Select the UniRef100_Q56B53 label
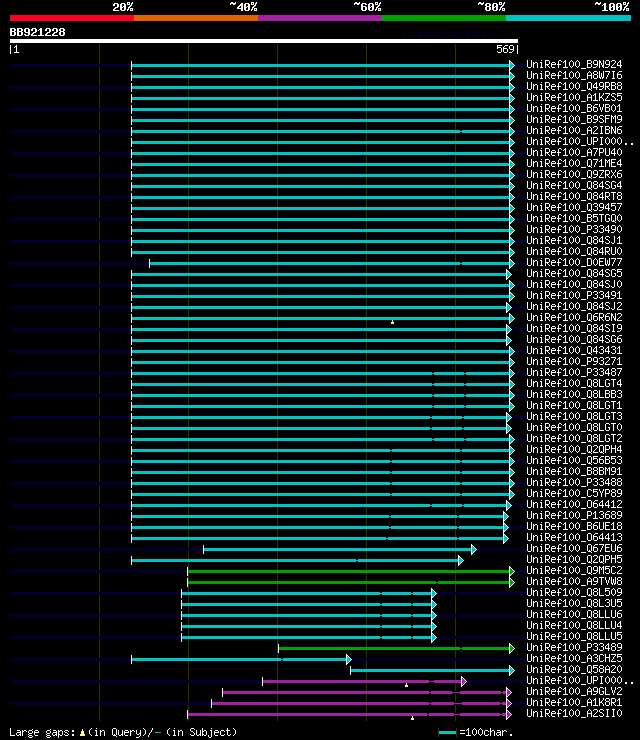640x740 pixels. pos(574,460)
